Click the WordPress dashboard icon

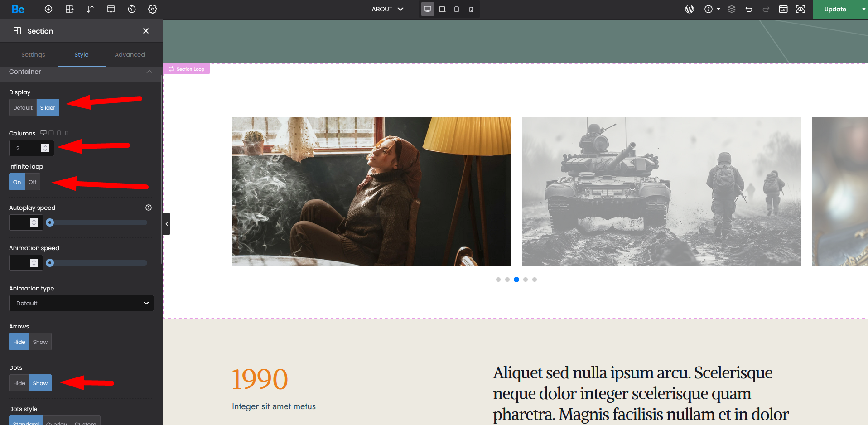click(690, 9)
